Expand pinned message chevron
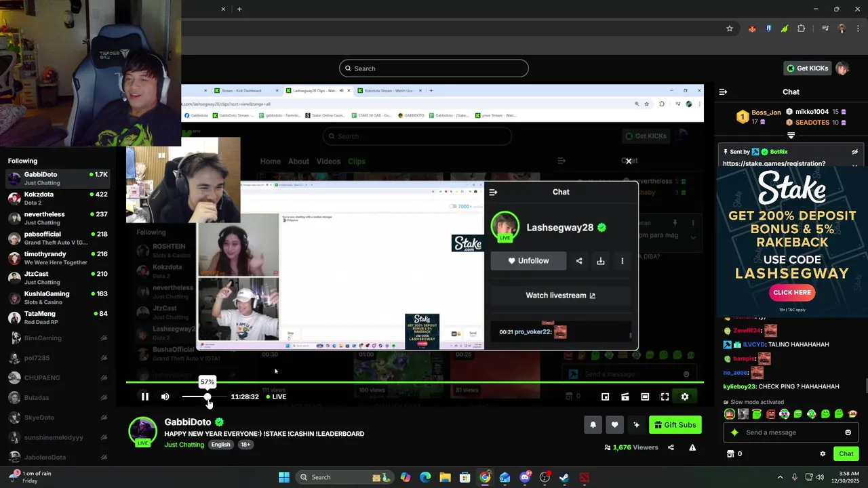868x488 pixels. point(855,165)
